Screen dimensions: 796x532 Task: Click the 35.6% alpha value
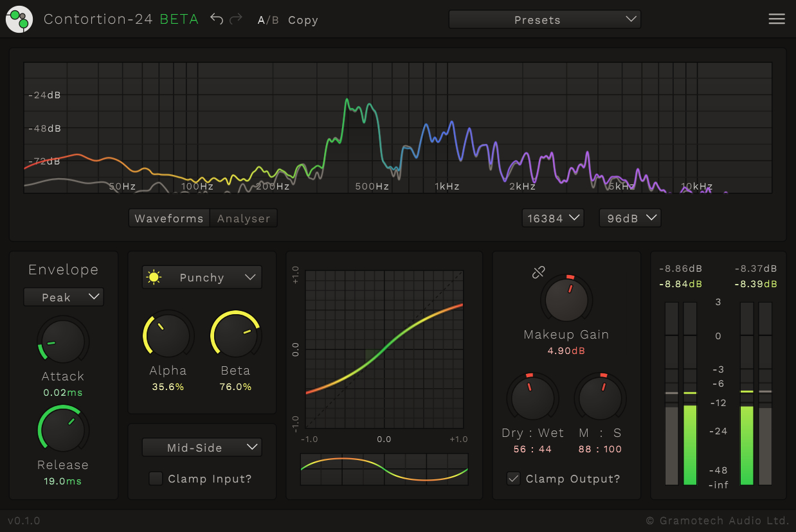pyautogui.click(x=168, y=386)
